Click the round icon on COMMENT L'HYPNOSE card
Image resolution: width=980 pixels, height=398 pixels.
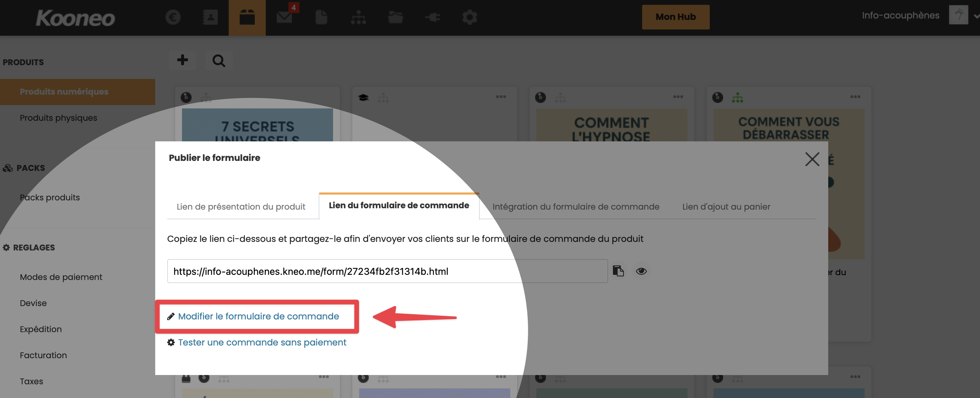click(x=540, y=97)
